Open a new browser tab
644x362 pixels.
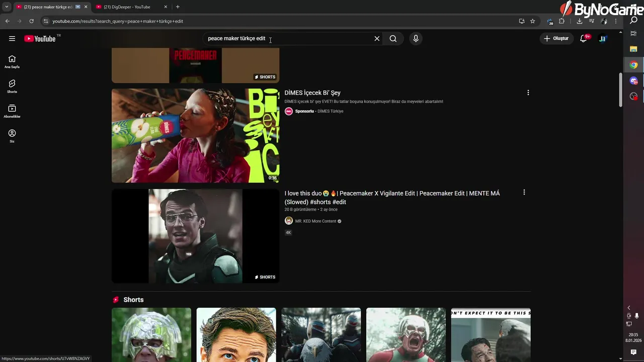point(178,7)
